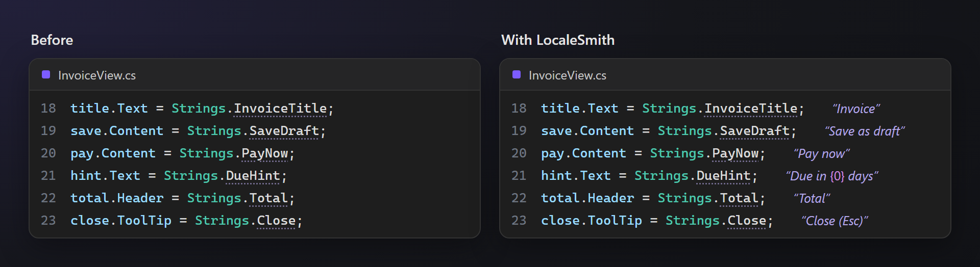Click the inline hint "Total"

pos(812,199)
